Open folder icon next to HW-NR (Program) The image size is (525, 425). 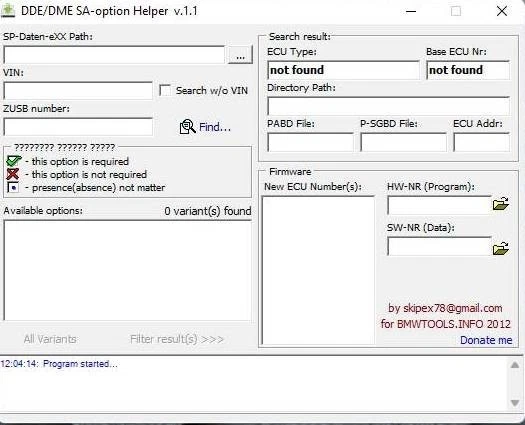[x=501, y=204]
